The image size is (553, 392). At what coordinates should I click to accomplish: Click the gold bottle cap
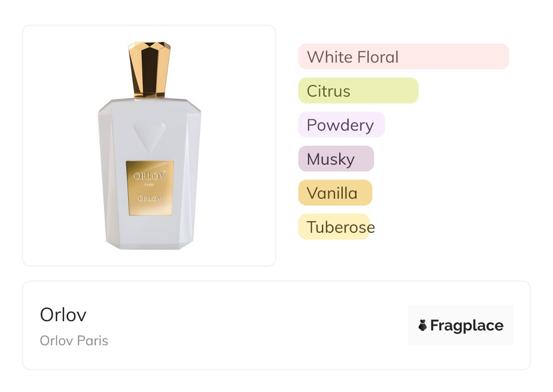click(149, 69)
